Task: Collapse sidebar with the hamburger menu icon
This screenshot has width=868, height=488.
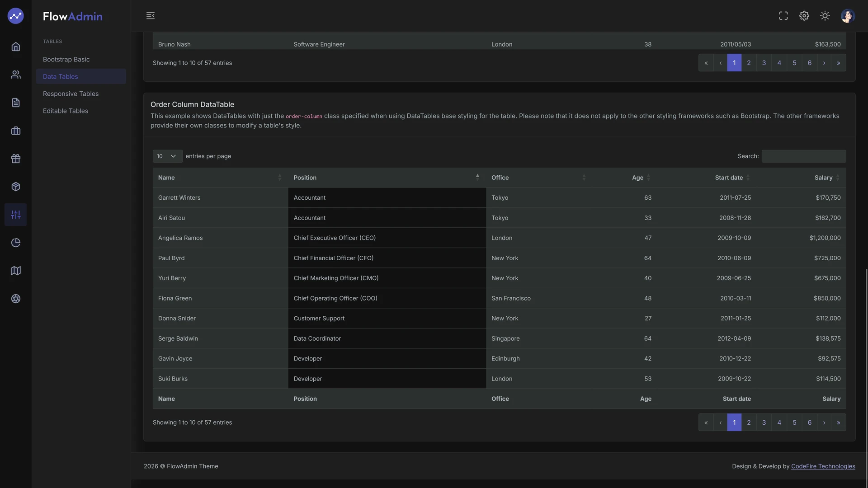Action: point(151,16)
